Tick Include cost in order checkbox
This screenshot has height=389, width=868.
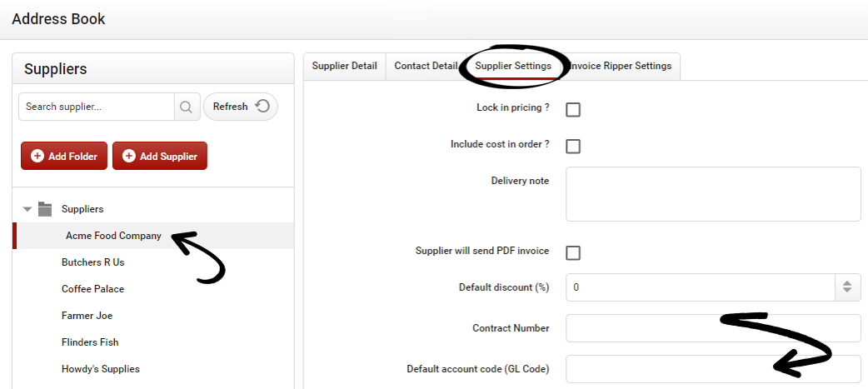(x=573, y=146)
